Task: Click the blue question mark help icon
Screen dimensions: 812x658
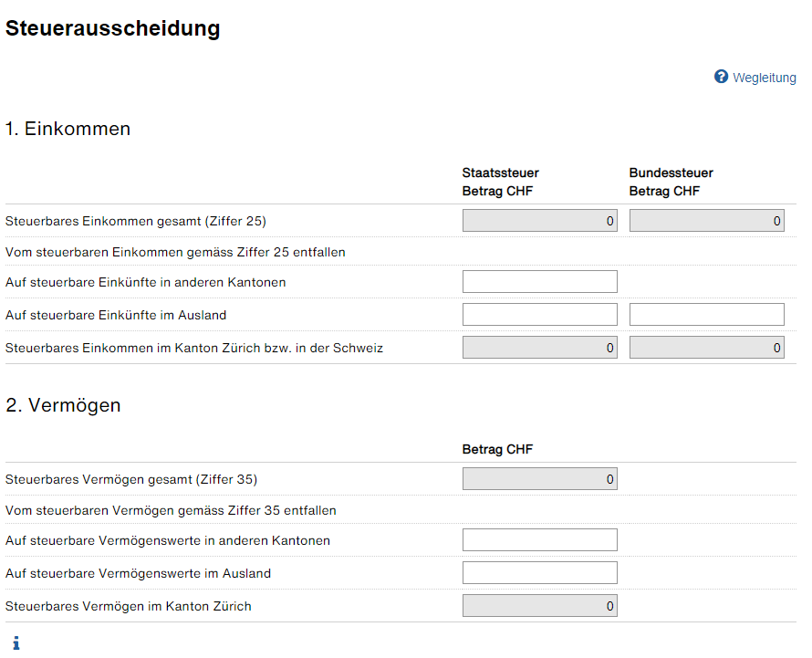Action: [x=721, y=77]
